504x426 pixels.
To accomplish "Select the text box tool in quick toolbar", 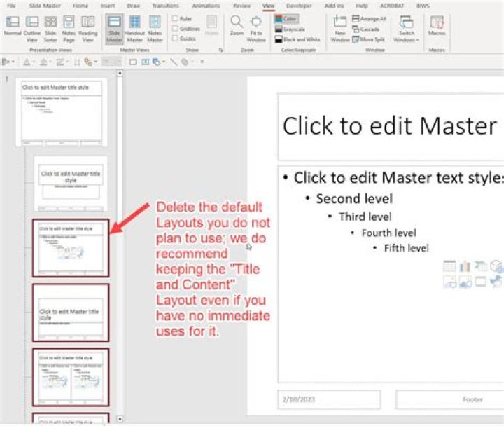I will pos(146,62).
